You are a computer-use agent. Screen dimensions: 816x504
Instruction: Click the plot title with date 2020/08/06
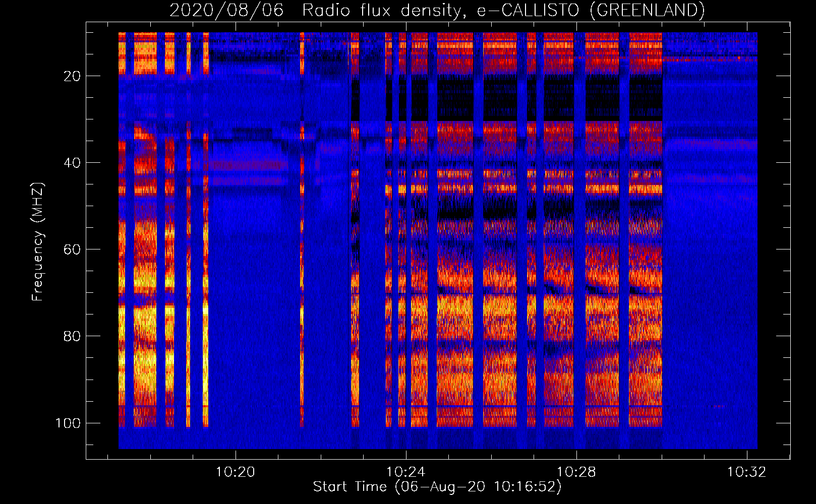coord(437,10)
